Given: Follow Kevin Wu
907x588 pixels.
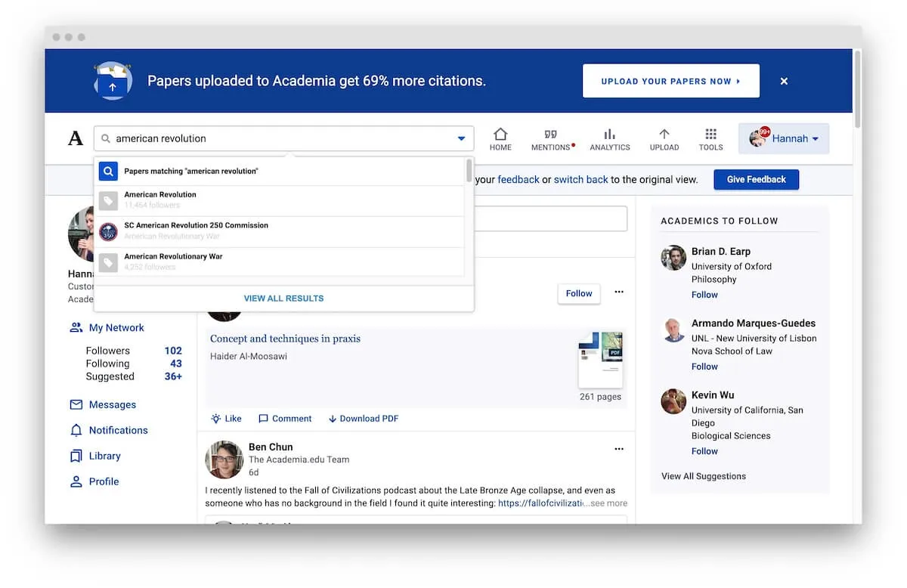Looking at the screenshot, I should [x=704, y=451].
